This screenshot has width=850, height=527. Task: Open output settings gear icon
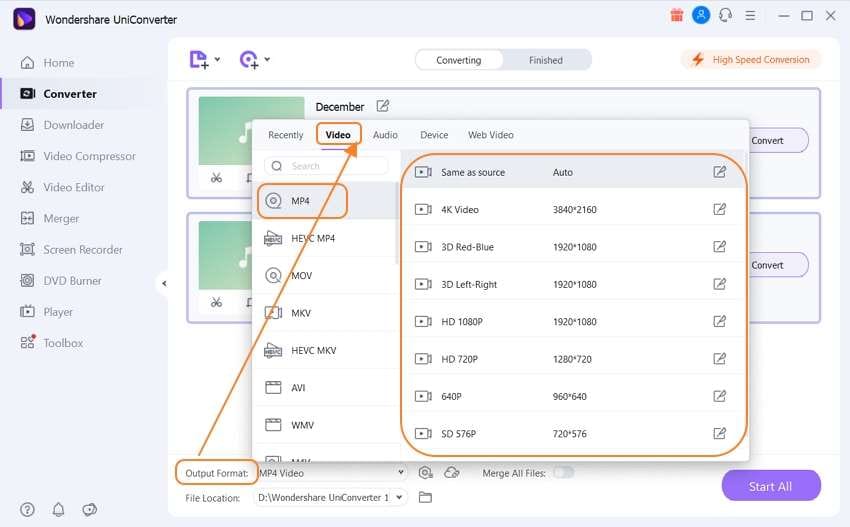pyautogui.click(x=426, y=473)
